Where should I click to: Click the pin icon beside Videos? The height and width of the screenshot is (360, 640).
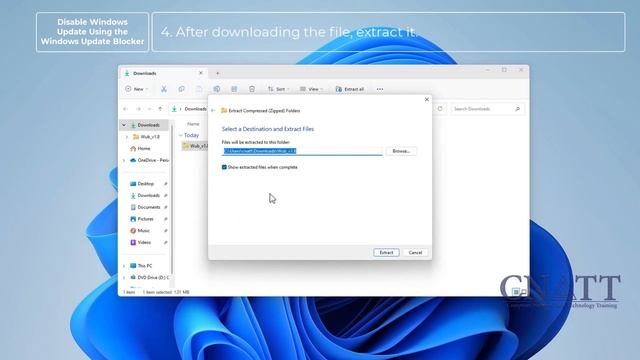(x=166, y=242)
